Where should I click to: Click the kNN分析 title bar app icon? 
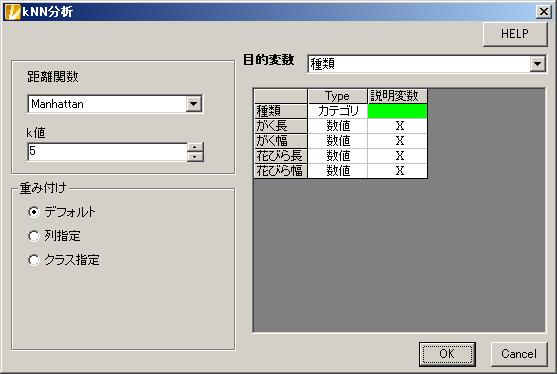(13, 12)
